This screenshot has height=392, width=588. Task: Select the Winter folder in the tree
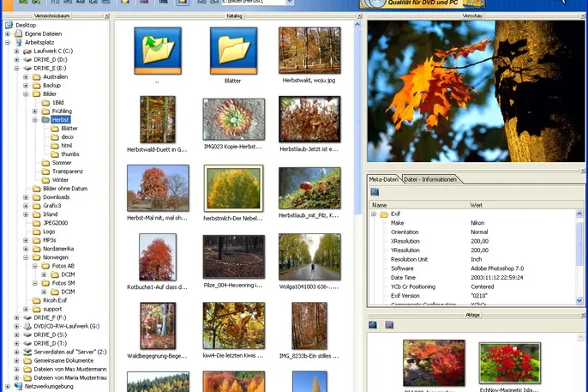[60, 180]
